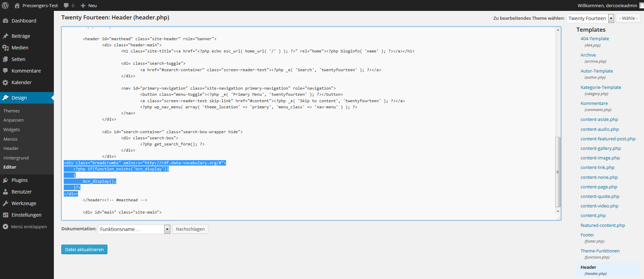Open the comments bubble icon in admin bar
Image resolution: width=644 pixels, height=279 pixels.
tap(66, 5)
